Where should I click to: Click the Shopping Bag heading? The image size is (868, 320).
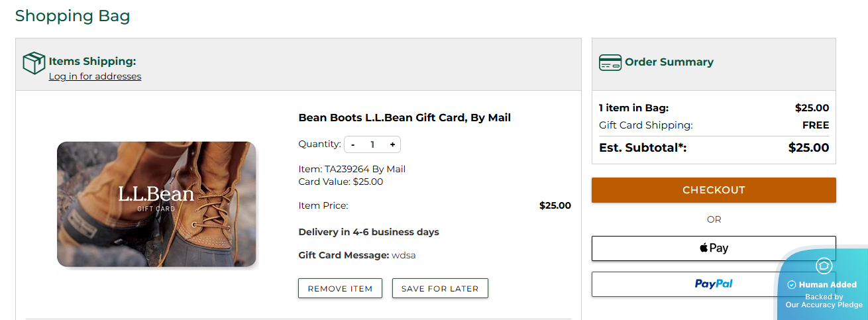(72, 16)
